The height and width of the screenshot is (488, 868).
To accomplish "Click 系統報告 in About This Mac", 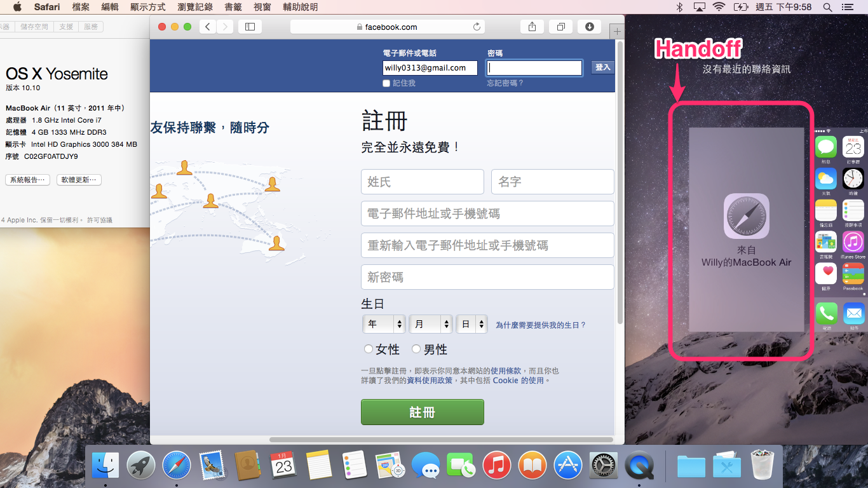I will pos(28,180).
